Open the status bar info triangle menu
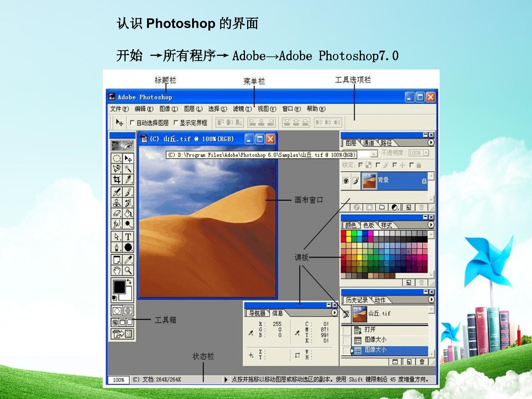This screenshot has height=399, width=532. tap(226, 379)
